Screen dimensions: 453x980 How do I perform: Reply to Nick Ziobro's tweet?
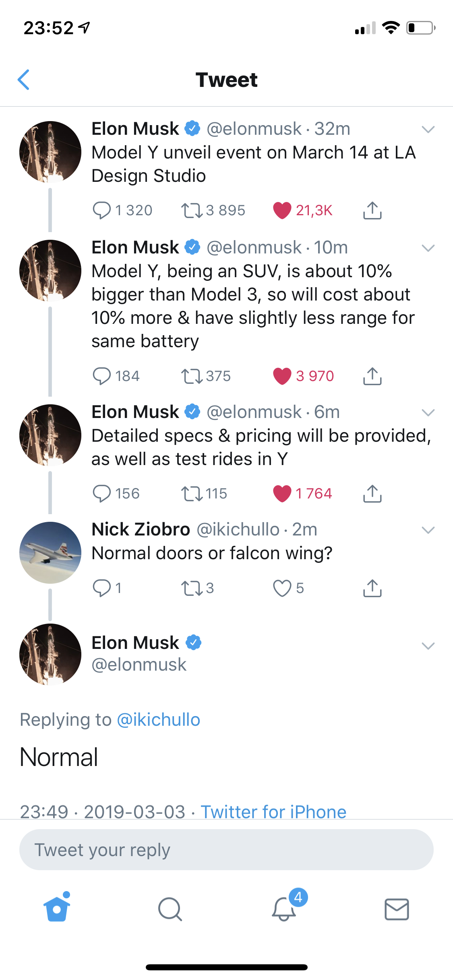pyautogui.click(x=101, y=588)
